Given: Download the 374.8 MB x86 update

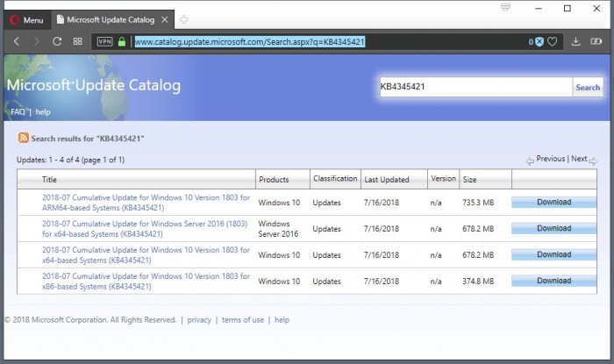Looking at the screenshot, I should tap(553, 281).
